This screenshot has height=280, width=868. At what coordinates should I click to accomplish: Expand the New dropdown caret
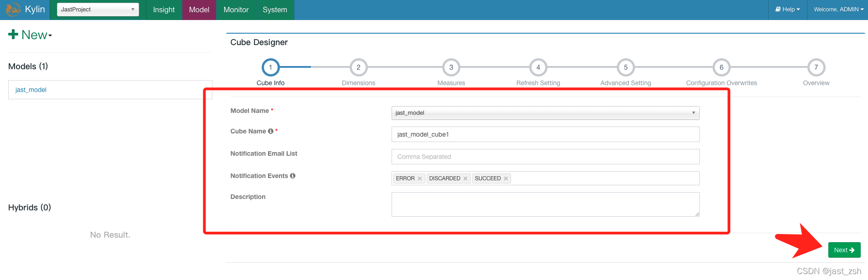tap(50, 36)
